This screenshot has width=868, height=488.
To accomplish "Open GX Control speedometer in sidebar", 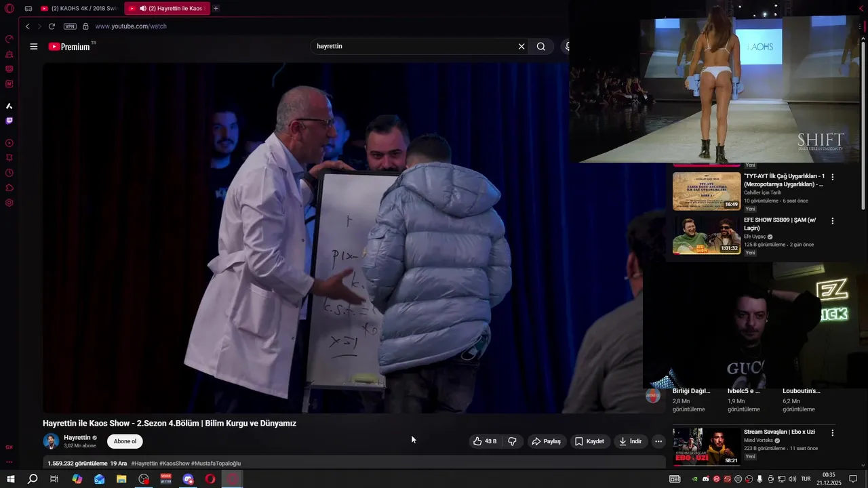I will [x=9, y=39].
